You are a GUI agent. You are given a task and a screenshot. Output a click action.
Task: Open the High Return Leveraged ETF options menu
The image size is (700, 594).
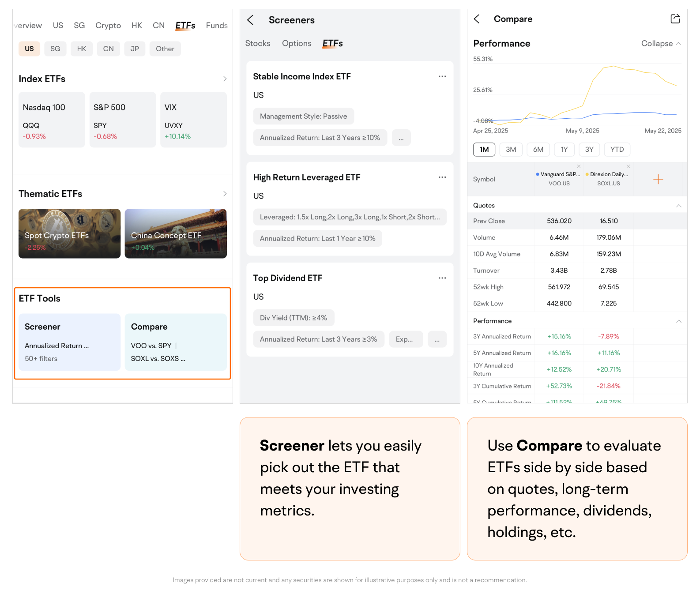(x=442, y=177)
